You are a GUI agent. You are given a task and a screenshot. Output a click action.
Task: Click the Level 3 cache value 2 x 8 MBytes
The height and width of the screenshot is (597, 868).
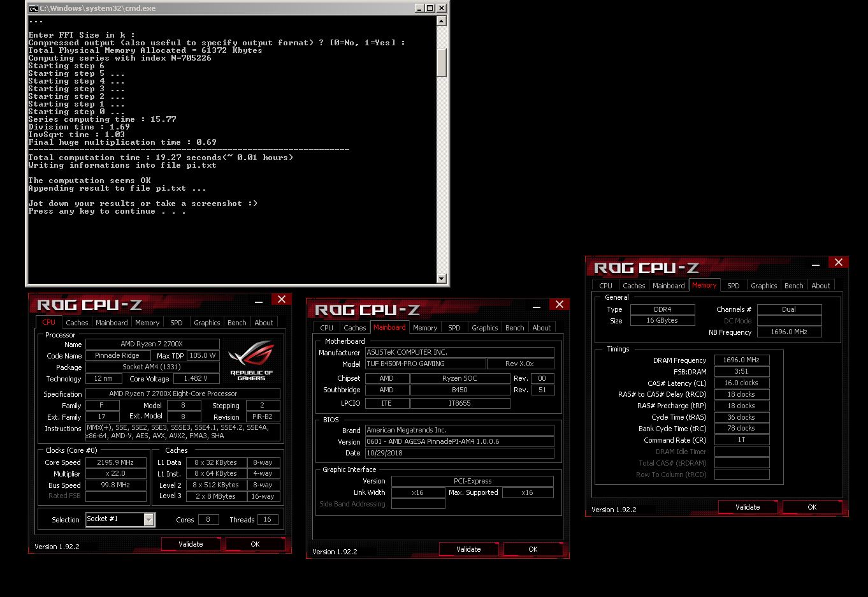(x=215, y=496)
